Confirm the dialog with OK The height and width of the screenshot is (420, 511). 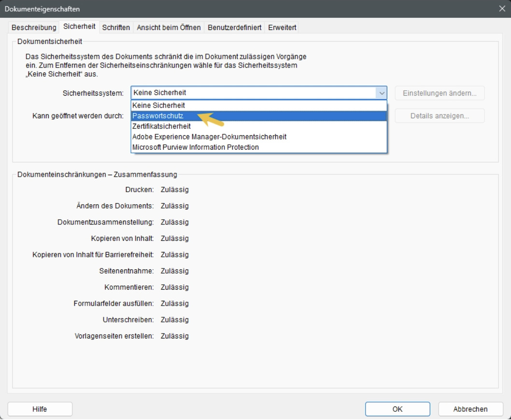tap(397, 409)
